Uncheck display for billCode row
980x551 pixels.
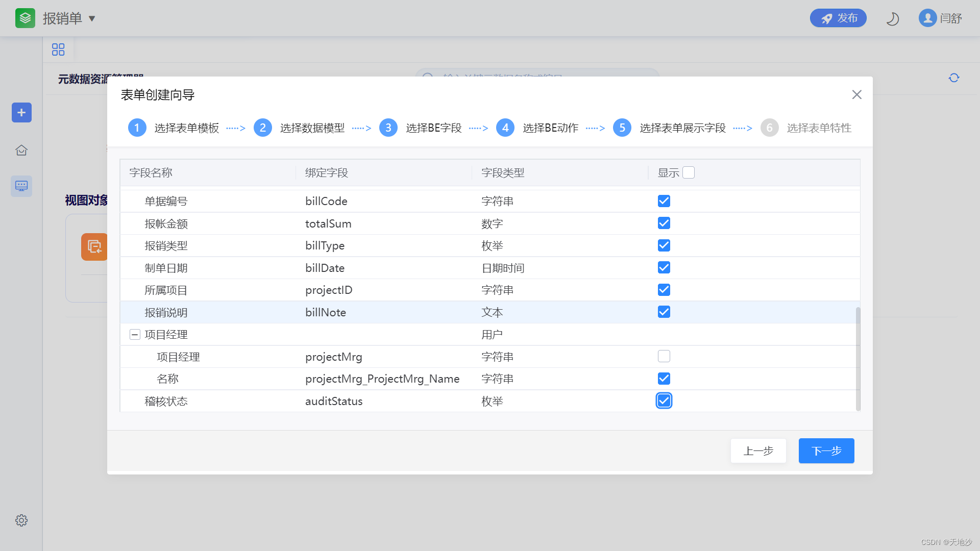(x=664, y=201)
